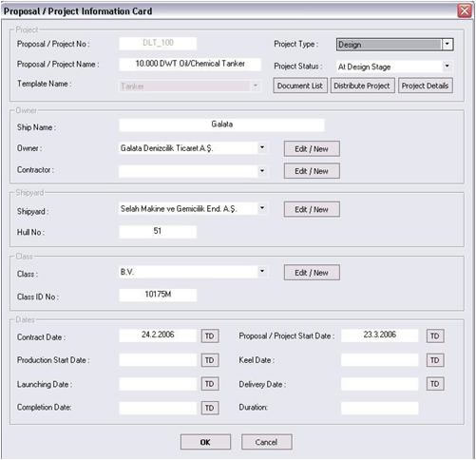Click TD button next to Completion Date

[x=210, y=408]
